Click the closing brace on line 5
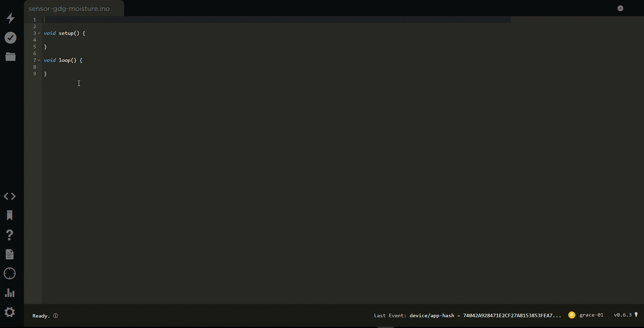Image resolution: width=644 pixels, height=328 pixels. [x=45, y=47]
